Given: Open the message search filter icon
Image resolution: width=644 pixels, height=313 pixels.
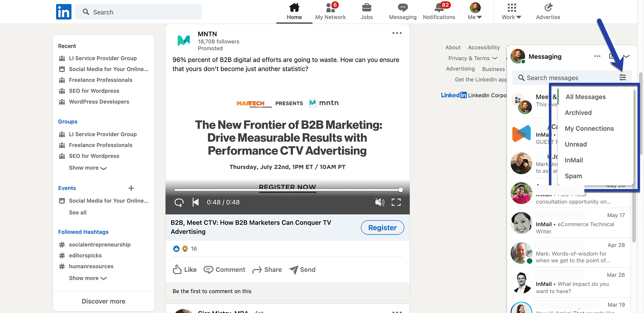Looking at the screenshot, I should tap(623, 77).
